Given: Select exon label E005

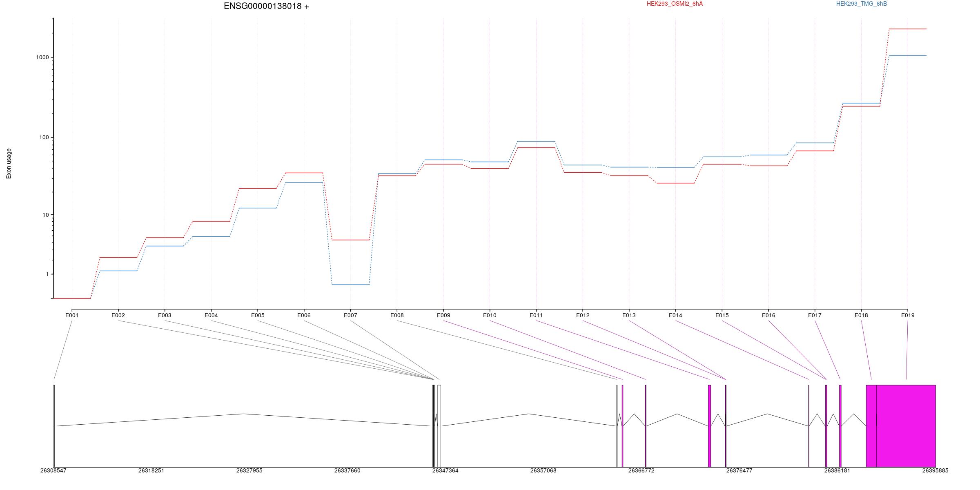Looking at the screenshot, I should point(258,315).
